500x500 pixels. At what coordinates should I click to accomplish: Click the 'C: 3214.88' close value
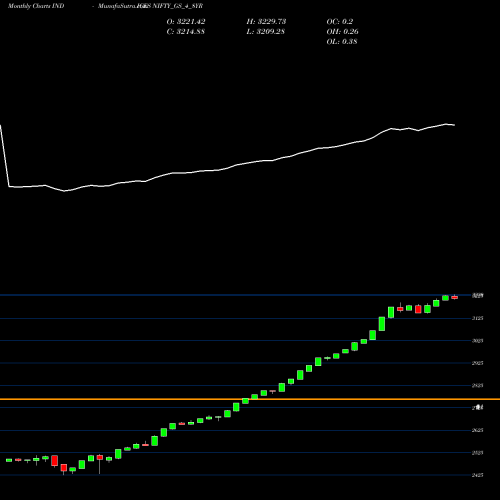(186, 32)
